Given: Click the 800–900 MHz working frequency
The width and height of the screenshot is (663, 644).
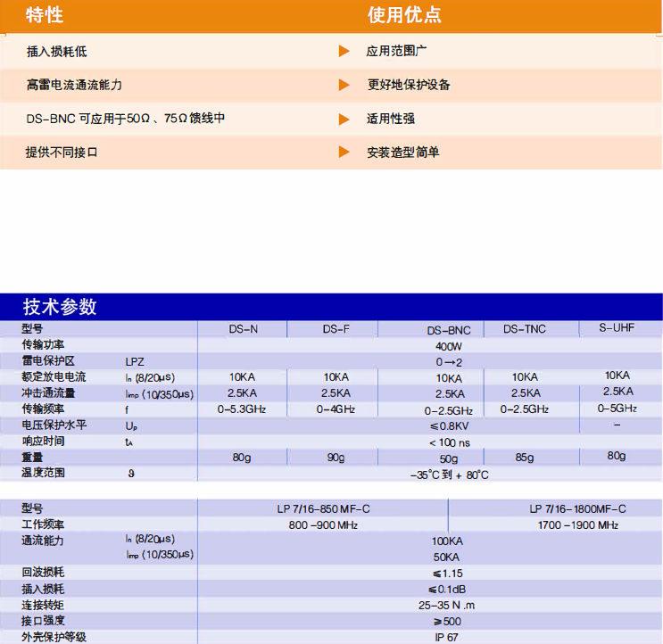Looking at the screenshot, I should 323,525.
